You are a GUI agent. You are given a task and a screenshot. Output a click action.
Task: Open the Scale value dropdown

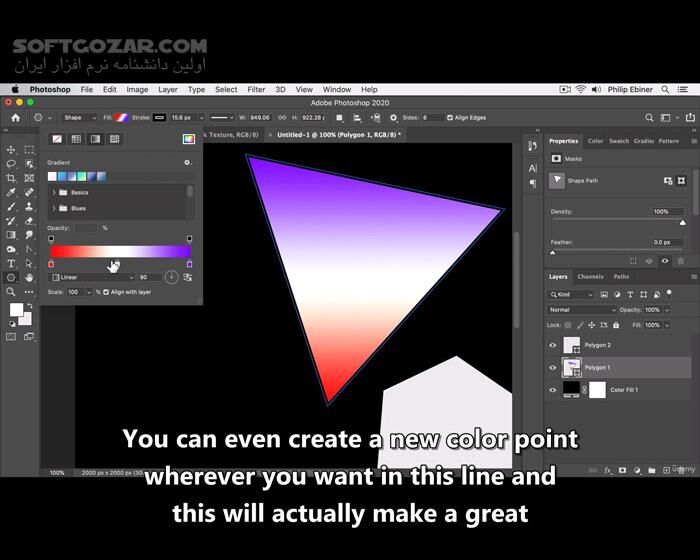pos(89,292)
